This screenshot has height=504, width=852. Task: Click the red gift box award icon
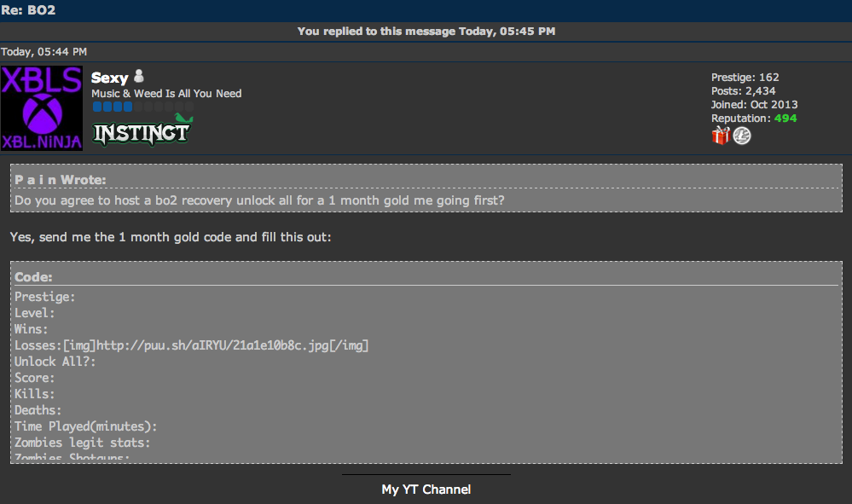tap(721, 136)
